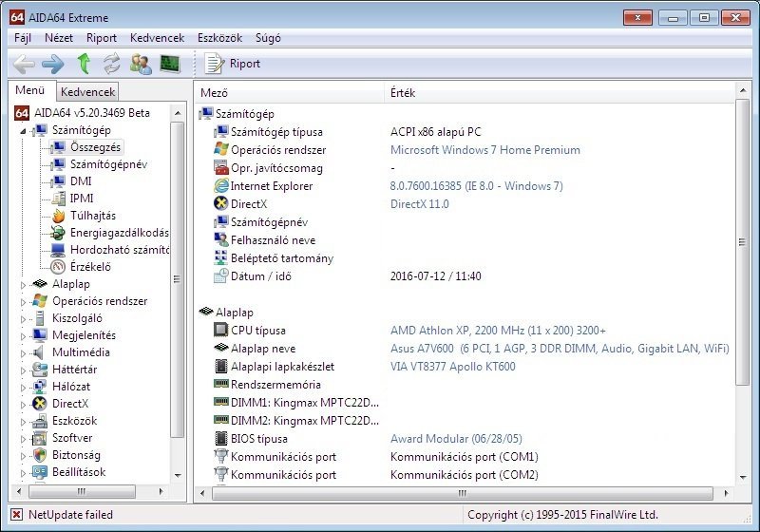Open the Nézet menu
This screenshot has height=532, width=760.
59,38
